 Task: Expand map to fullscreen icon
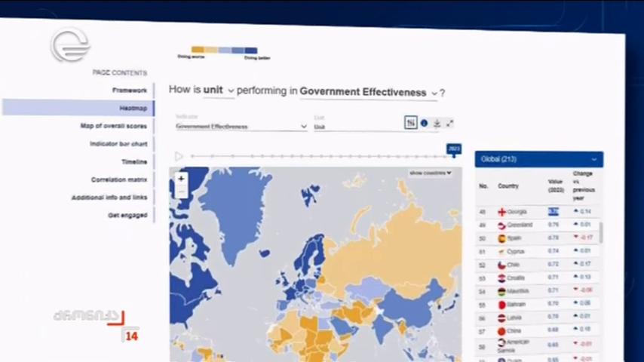(x=450, y=123)
